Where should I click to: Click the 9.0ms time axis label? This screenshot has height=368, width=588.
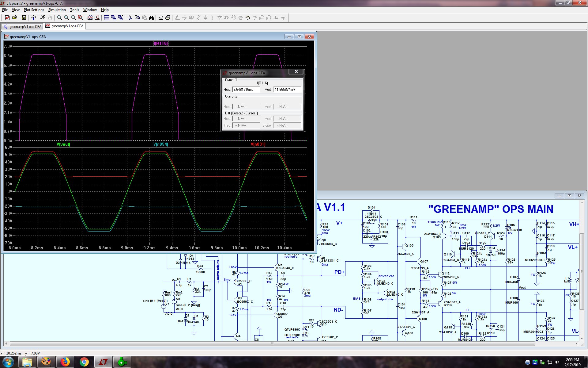click(x=127, y=248)
